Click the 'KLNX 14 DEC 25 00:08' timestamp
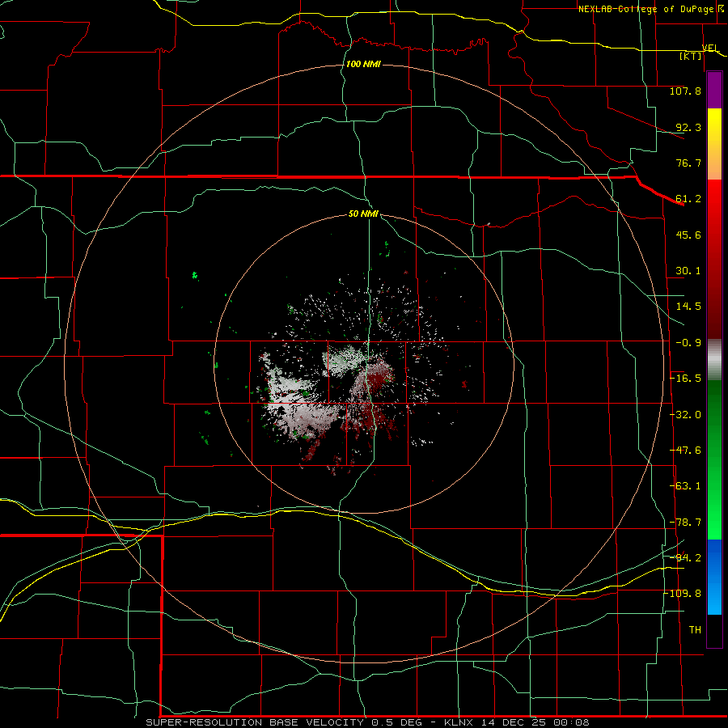 (517, 722)
